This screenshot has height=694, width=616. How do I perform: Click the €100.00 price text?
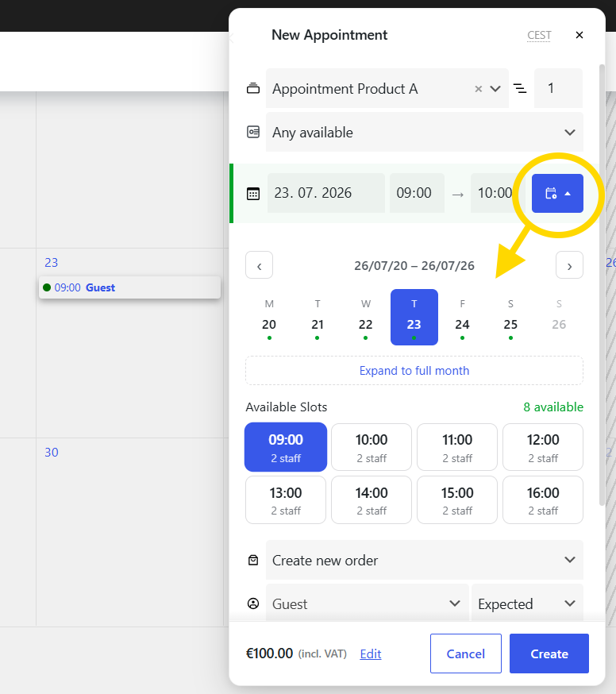(x=270, y=654)
